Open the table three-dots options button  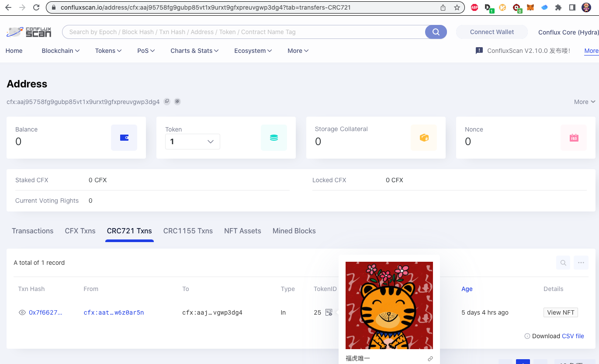[x=581, y=263]
